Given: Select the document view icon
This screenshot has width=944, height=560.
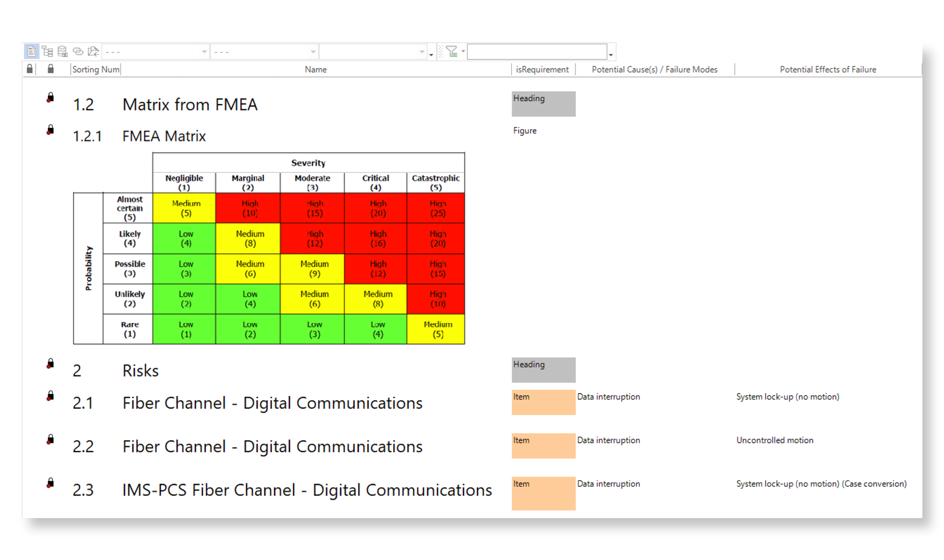Looking at the screenshot, I should tap(32, 51).
